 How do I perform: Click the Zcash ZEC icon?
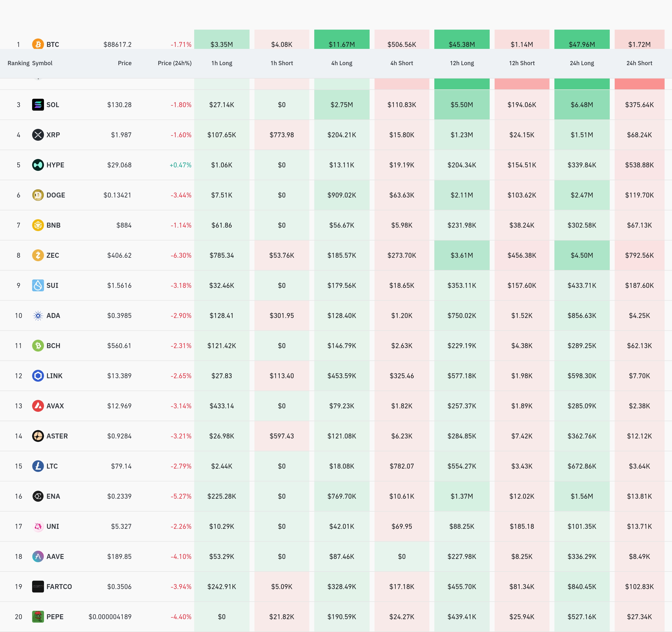pos(38,255)
